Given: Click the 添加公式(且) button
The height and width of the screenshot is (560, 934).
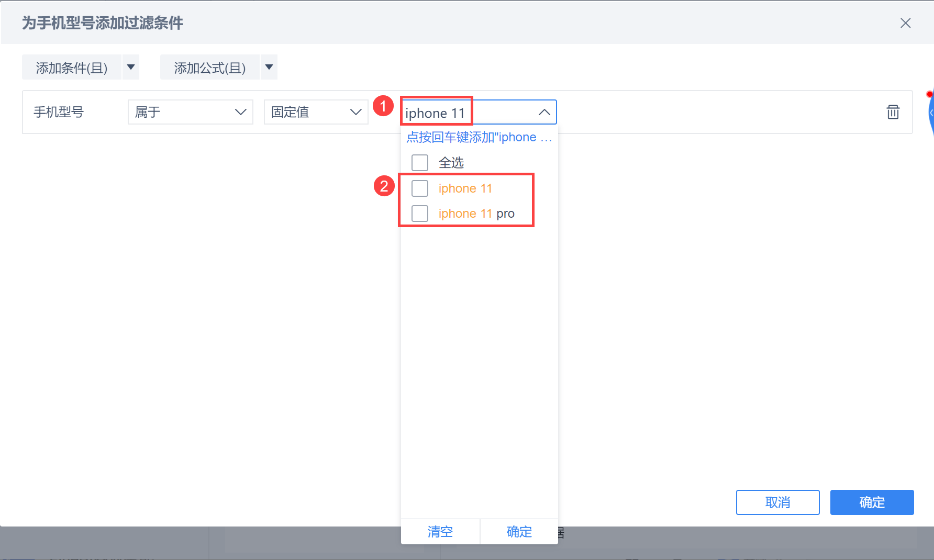Looking at the screenshot, I should pos(210,67).
